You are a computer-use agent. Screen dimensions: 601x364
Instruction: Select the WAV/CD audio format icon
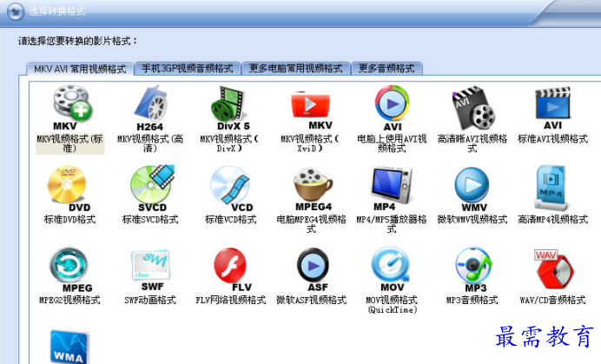(554, 269)
